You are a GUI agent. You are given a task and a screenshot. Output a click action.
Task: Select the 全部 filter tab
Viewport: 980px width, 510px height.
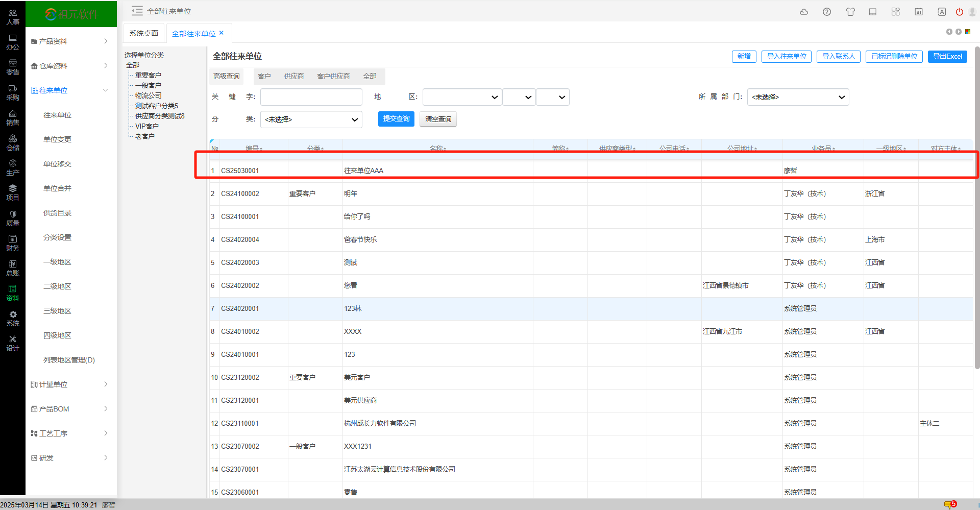370,76
